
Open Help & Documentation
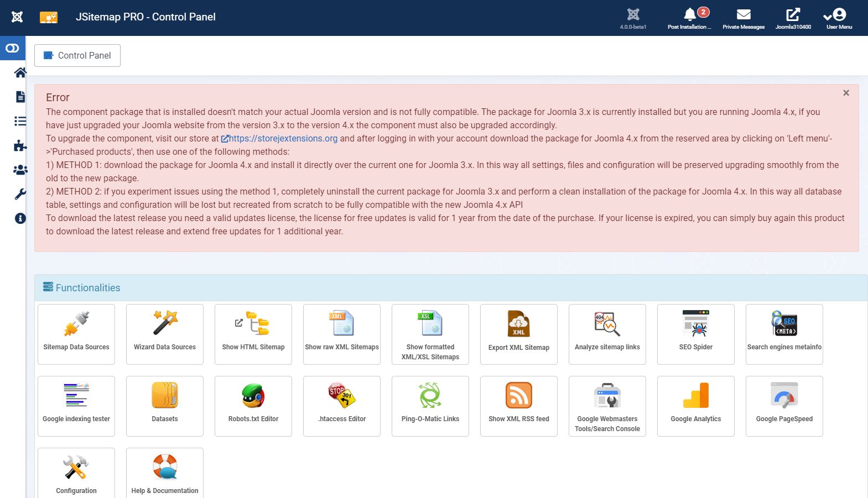(165, 473)
